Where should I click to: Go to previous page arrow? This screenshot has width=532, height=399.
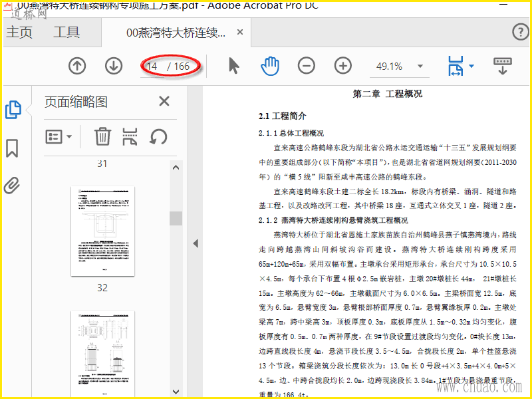click(x=77, y=66)
